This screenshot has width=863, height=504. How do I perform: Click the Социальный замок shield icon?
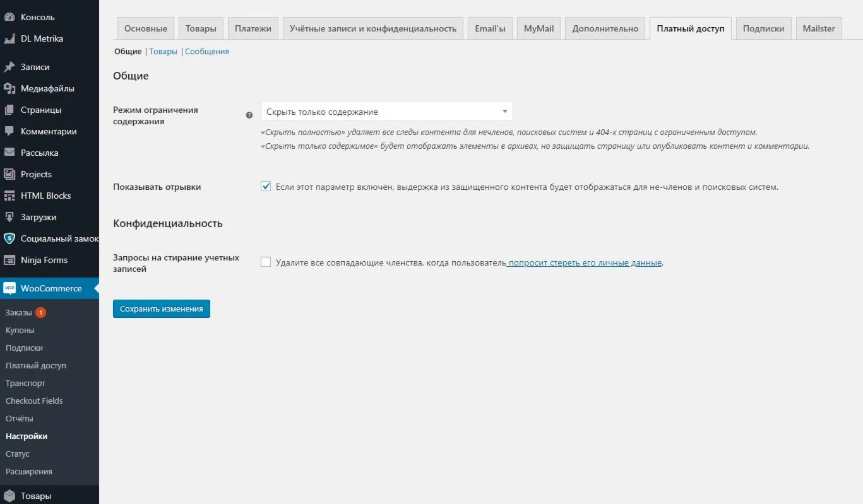point(9,238)
